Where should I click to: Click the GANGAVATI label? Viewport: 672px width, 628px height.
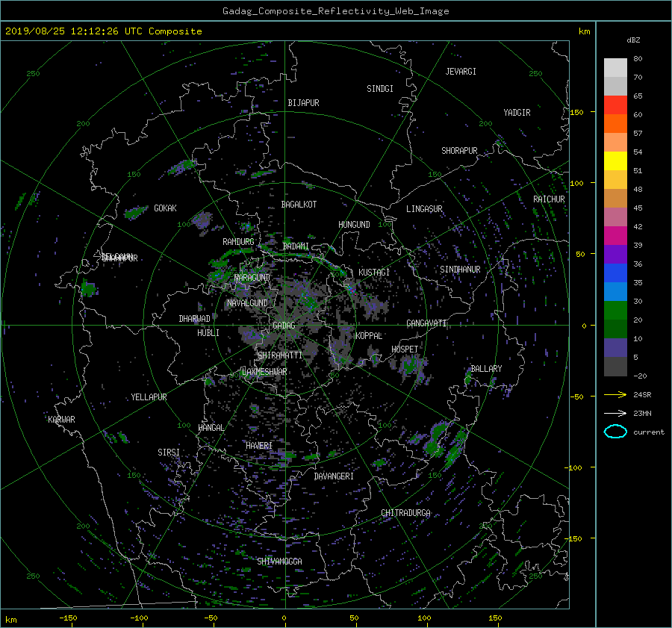coord(426,323)
